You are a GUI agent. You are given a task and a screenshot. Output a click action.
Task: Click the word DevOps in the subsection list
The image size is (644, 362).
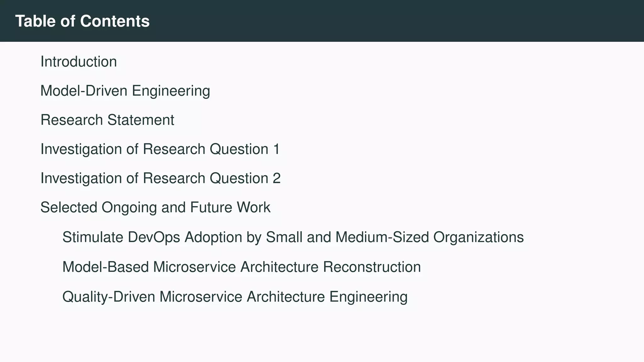coord(154,237)
